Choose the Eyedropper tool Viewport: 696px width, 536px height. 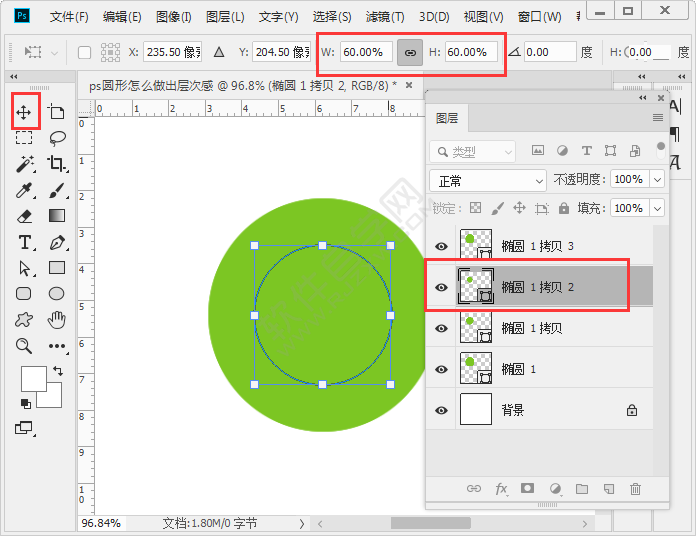click(25, 190)
